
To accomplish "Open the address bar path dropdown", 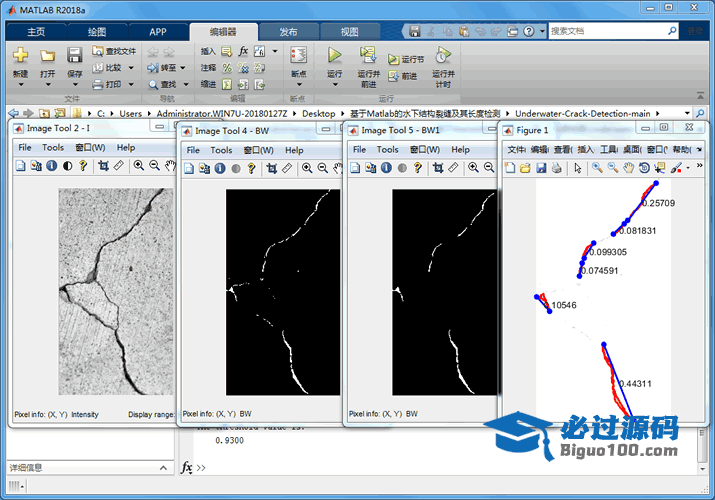I will (x=687, y=113).
